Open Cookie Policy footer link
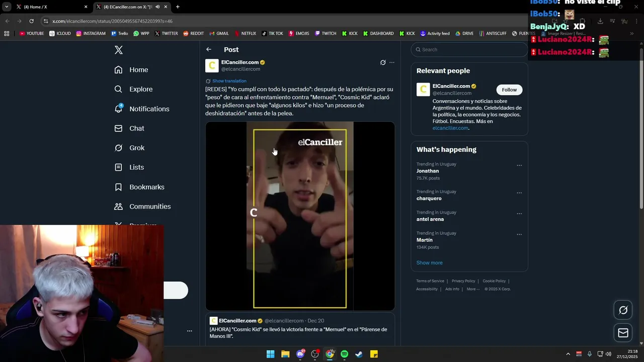Screen dimensions: 644x362 click(x=494, y=281)
